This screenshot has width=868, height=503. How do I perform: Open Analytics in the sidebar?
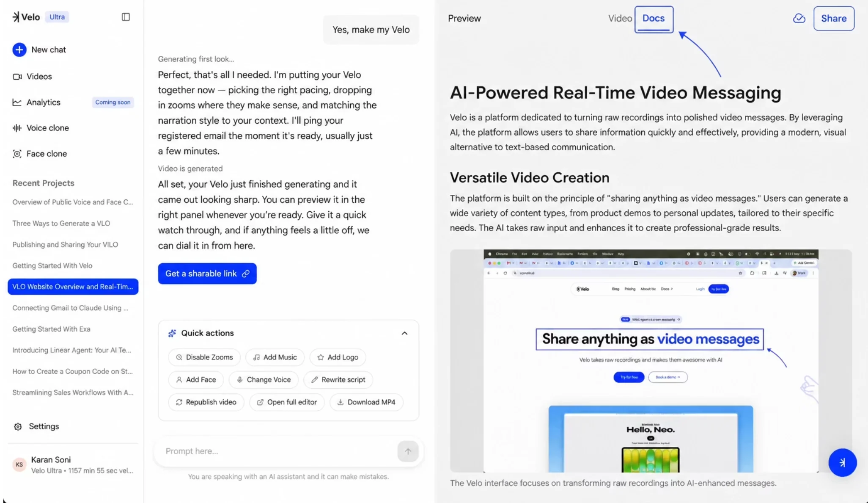tap(43, 102)
